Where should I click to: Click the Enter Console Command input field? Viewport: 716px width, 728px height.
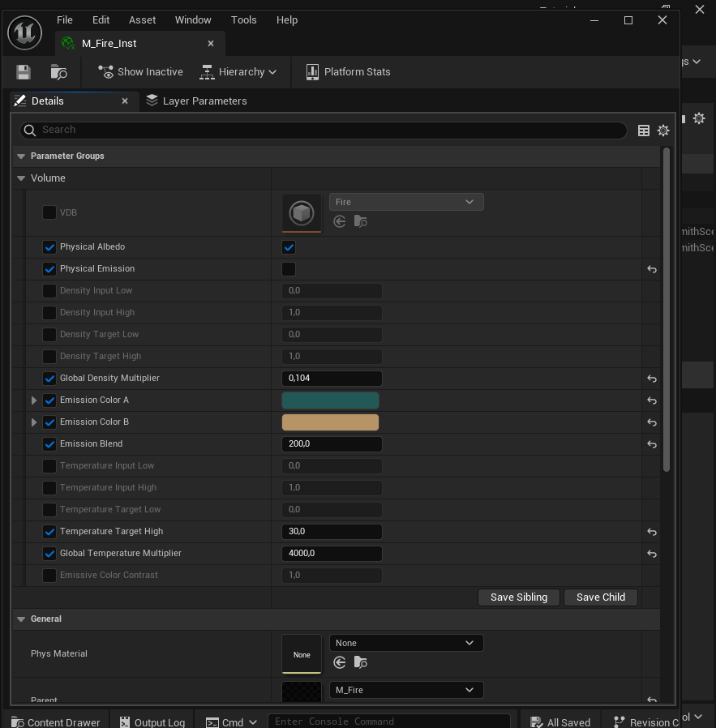click(x=389, y=721)
